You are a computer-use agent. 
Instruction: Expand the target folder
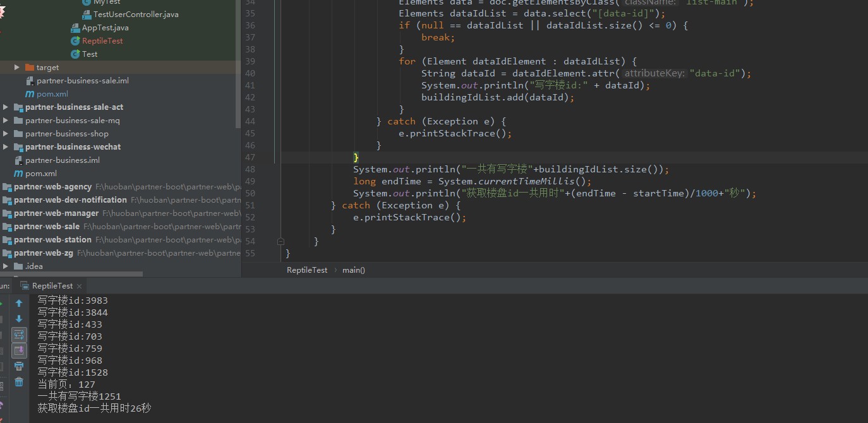pos(17,67)
